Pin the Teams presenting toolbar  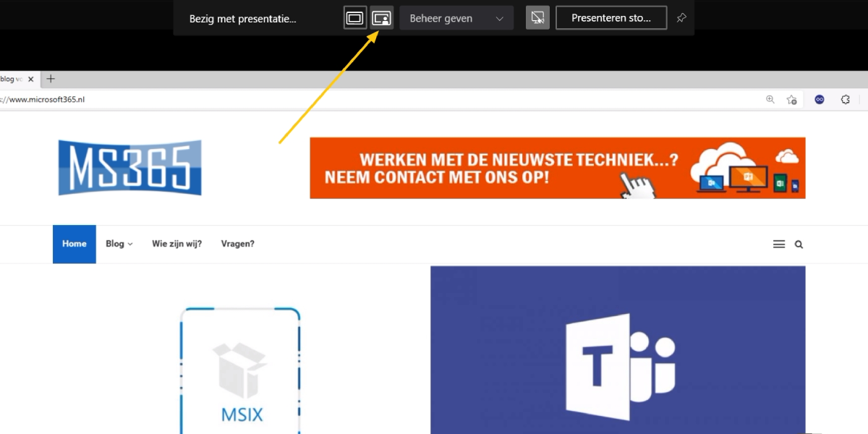coord(681,18)
